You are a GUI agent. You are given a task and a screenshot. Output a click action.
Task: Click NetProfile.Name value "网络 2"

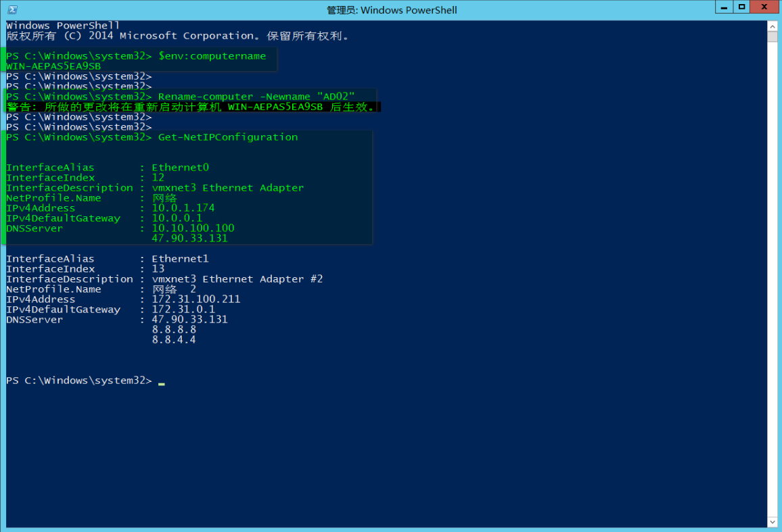[x=174, y=289]
